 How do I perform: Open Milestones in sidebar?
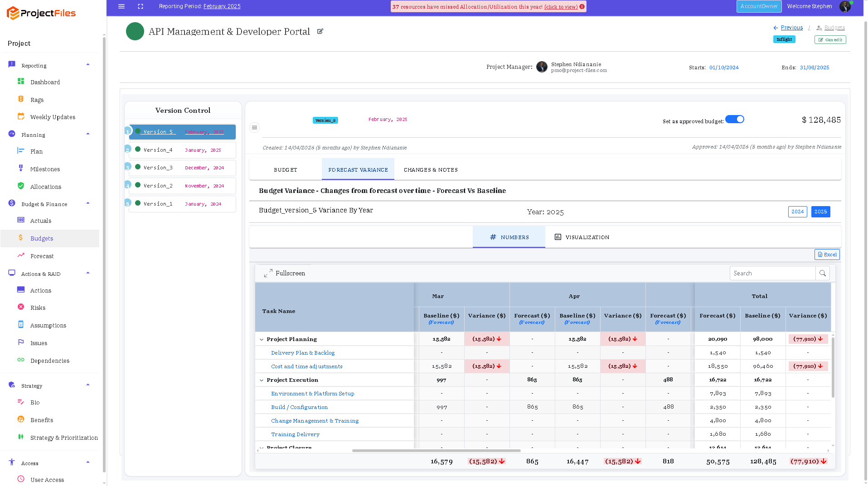pos(45,169)
